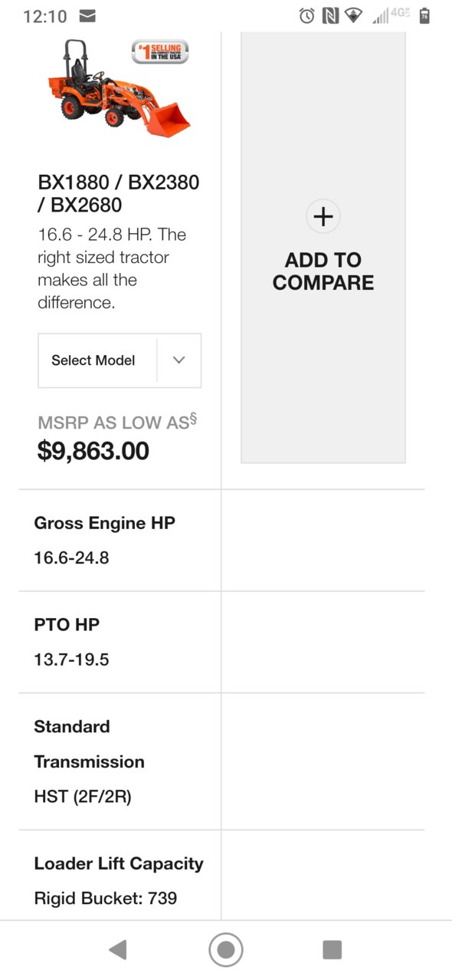Tap the Wi-Fi signal status icon

353,15
